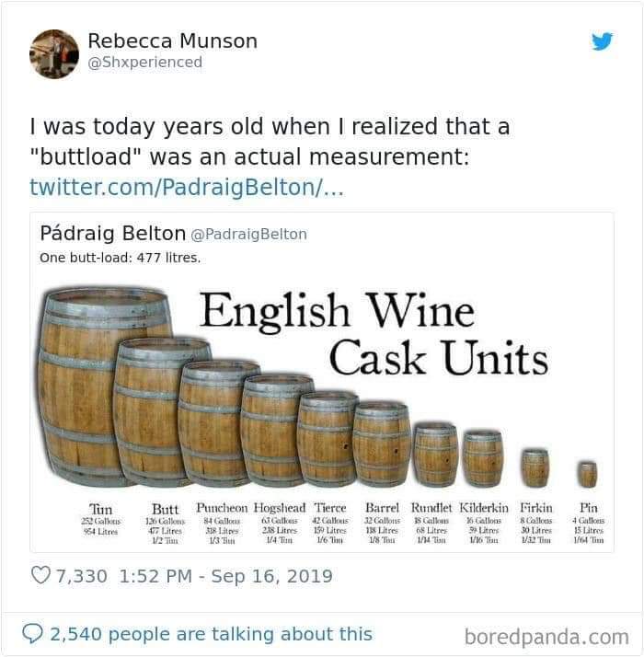Click the Hogshead barrel picture
Viewport: 644px width, 657px height.
point(278,429)
